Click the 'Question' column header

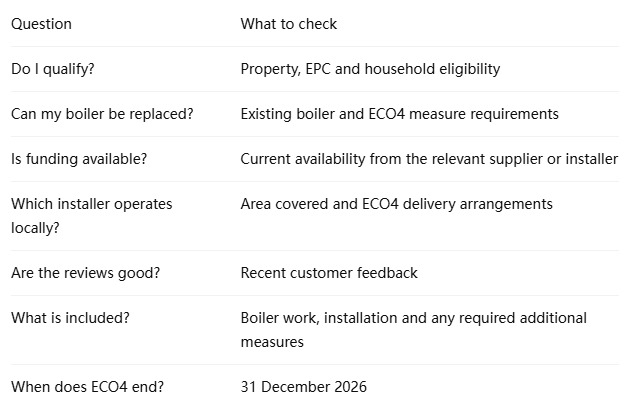41,24
